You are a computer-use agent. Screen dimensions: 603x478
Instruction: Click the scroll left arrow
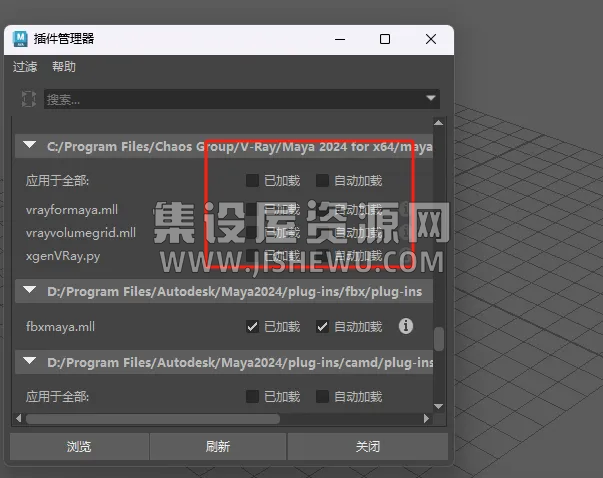pyautogui.click(x=18, y=418)
